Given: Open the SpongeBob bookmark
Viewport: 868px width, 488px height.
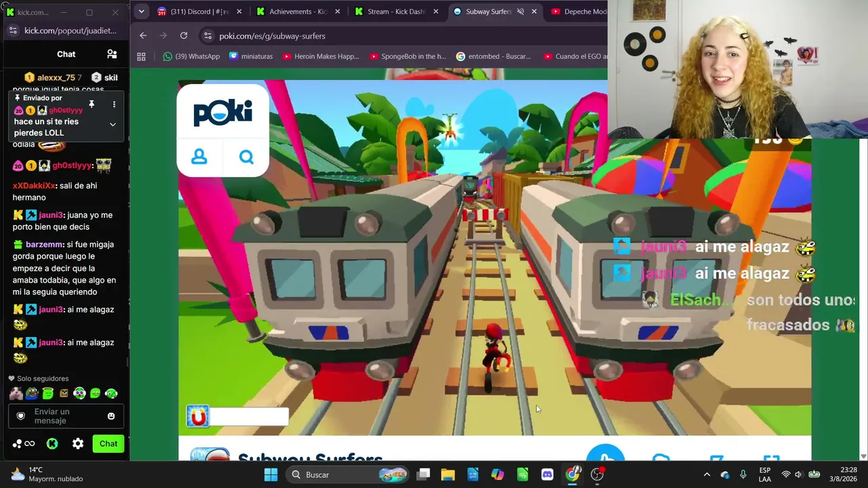Looking at the screenshot, I should [x=408, y=56].
